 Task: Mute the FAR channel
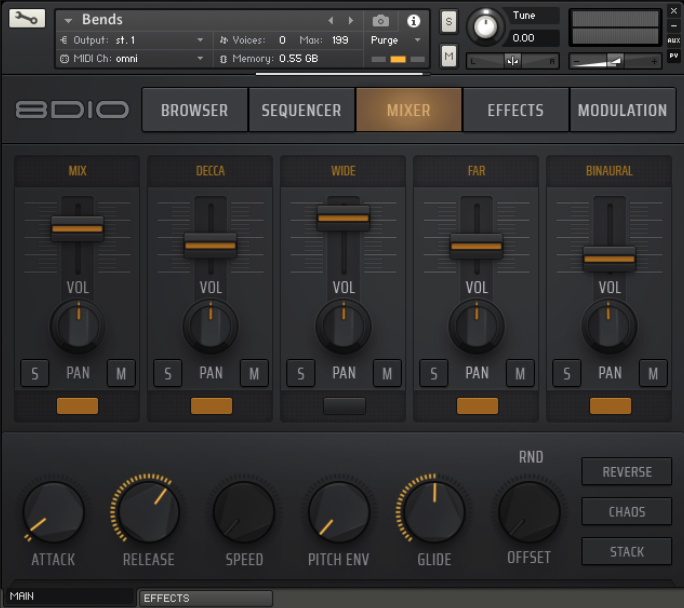(520, 373)
